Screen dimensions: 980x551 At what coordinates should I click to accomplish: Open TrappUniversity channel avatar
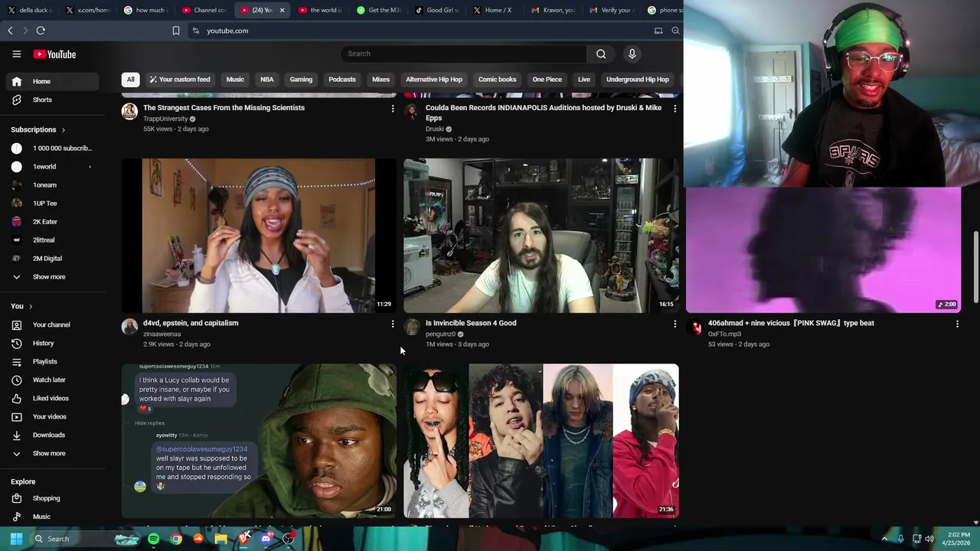coord(129,112)
